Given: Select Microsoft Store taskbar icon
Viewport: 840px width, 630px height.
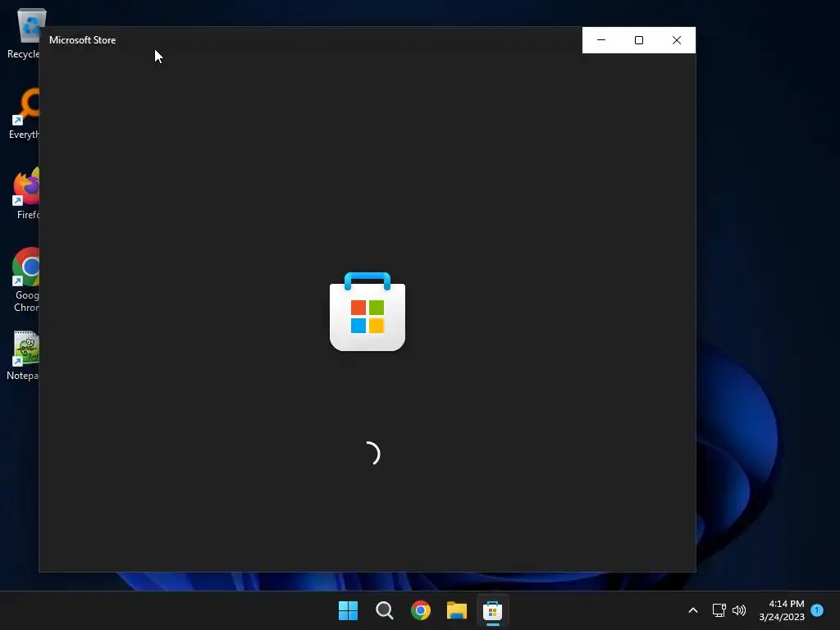Looking at the screenshot, I should point(493,610).
